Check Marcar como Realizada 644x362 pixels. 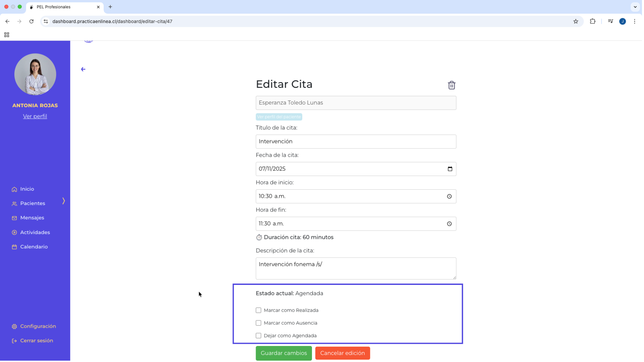point(259,311)
